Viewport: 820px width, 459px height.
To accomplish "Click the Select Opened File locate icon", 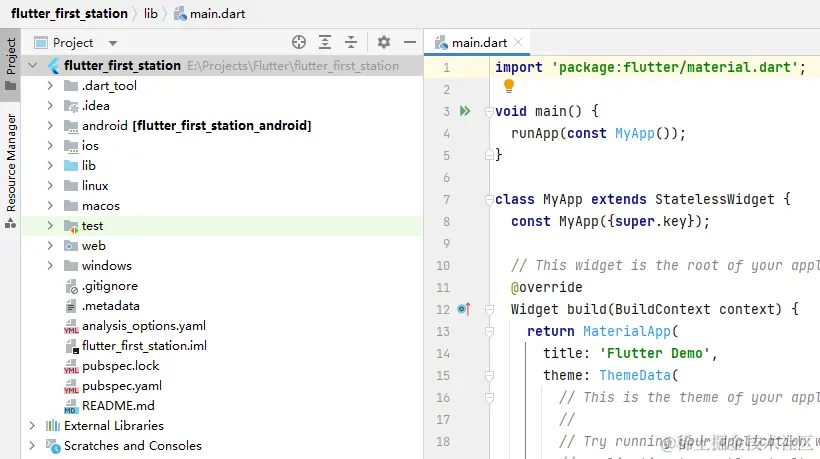I will (x=298, y=42).
